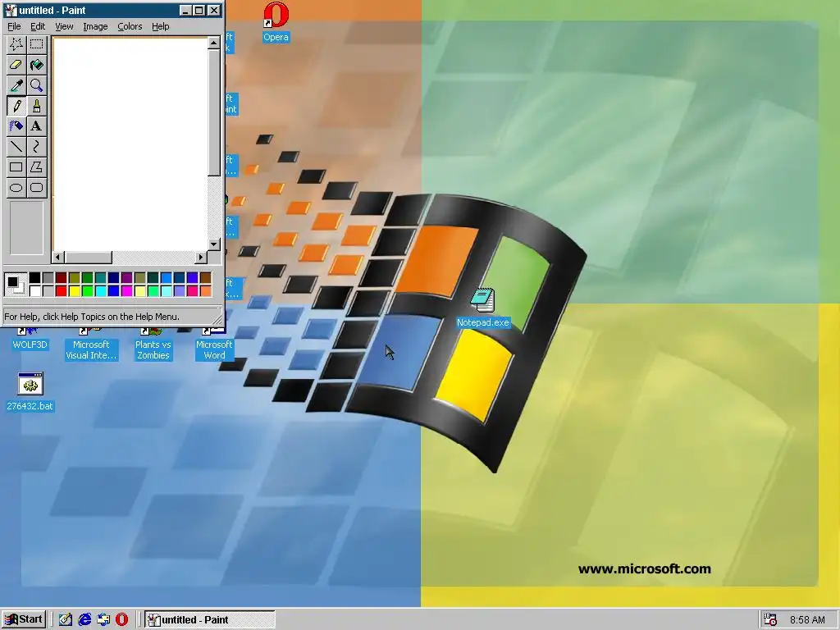This screenshot has width=840, height=630.
Task: Click the canvas scroll down arrow
Action: pos(214,244)
